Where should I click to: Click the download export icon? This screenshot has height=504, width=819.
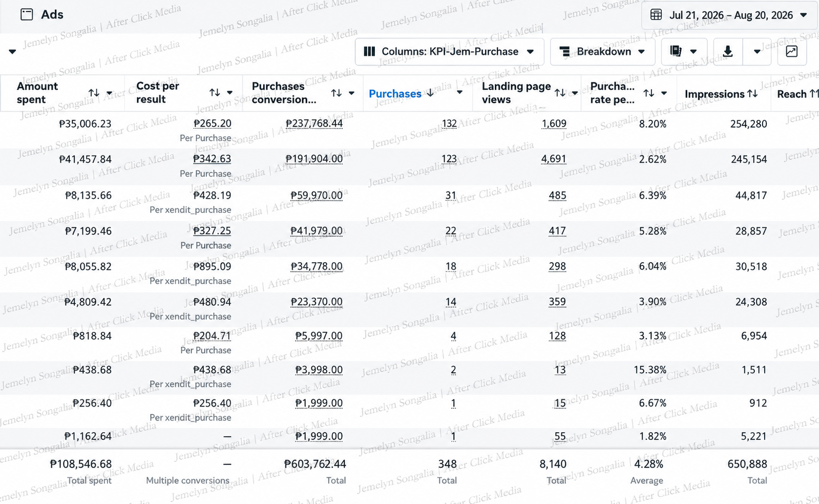coord(727,51)
